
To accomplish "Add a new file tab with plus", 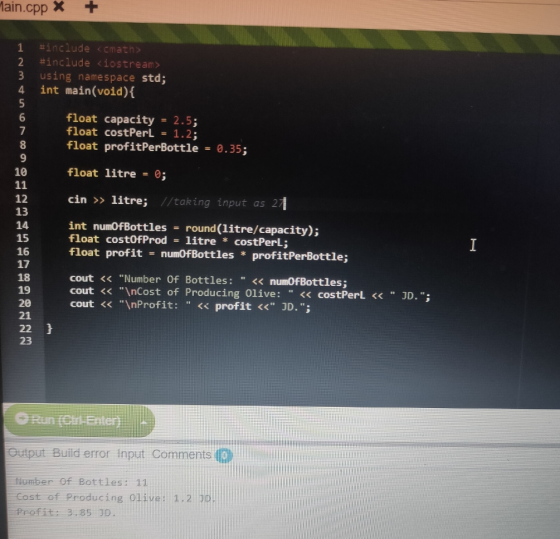I will [x=91, y=6].
